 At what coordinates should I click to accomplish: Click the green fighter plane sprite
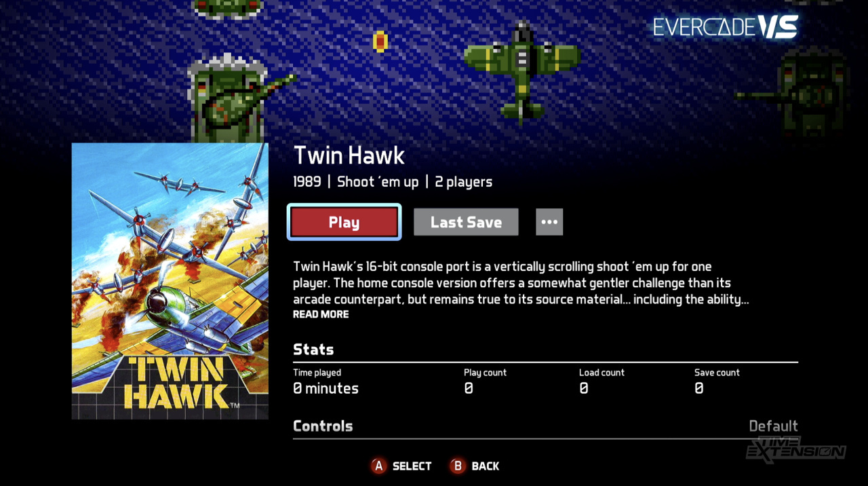(x=522, y=71)
